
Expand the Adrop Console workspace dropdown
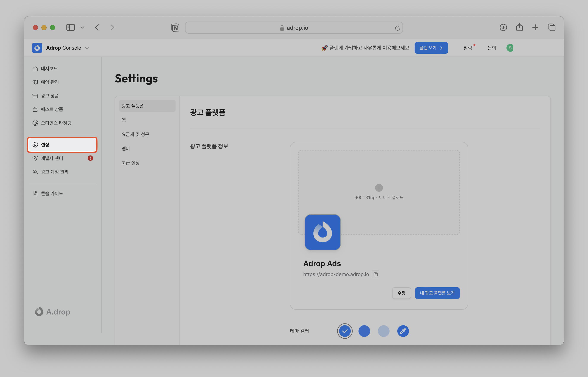point(87,48)
